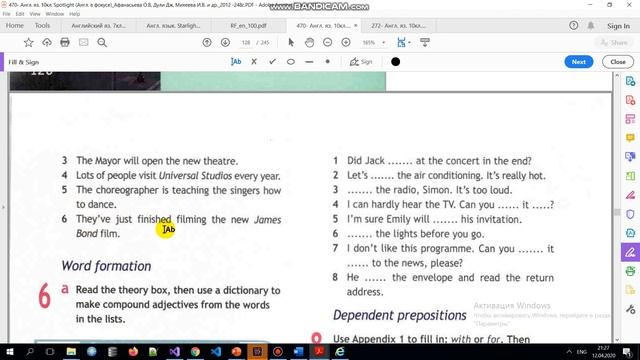Click the vertical scrollbar thumb
The height and width of the screenshot is (360, 640).
[617, 212]
